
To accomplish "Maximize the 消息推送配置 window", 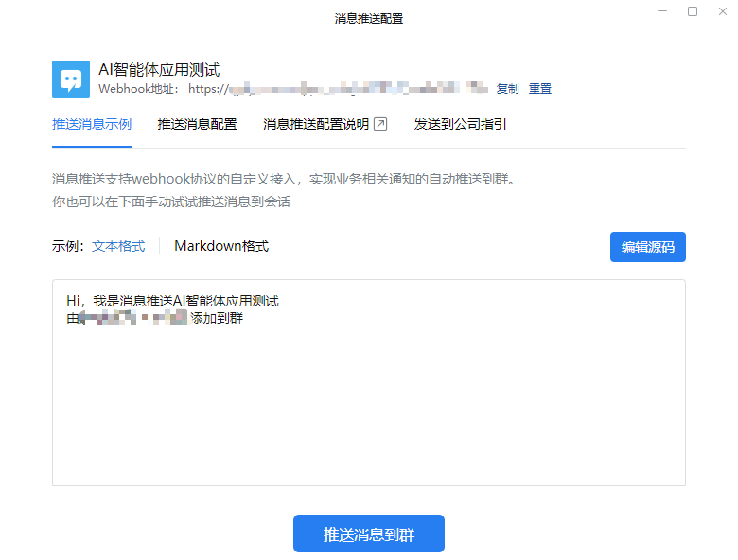I will tap(693, 11).
